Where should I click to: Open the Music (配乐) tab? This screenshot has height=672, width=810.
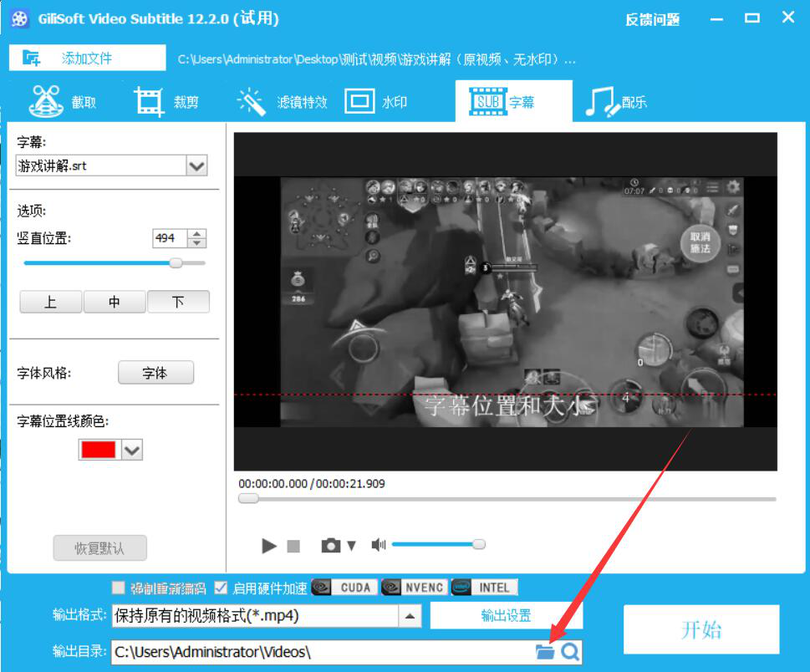pyautogui.click(x=616, y=101)
